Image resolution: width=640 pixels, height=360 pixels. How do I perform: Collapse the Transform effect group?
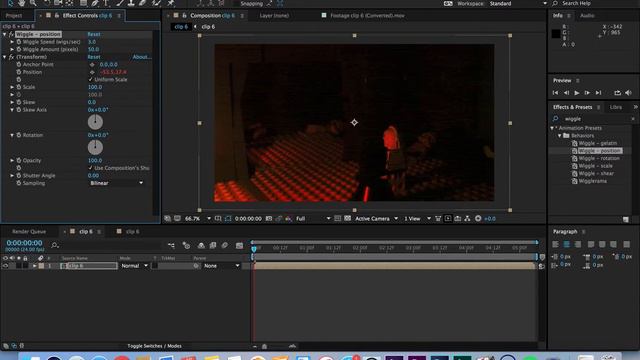(x=4, y=57)
